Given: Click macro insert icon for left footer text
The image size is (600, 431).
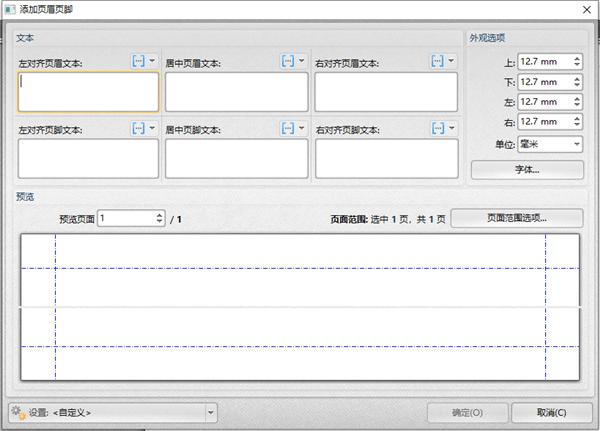Looking at the screenshot, I should [x=138, y=128].
